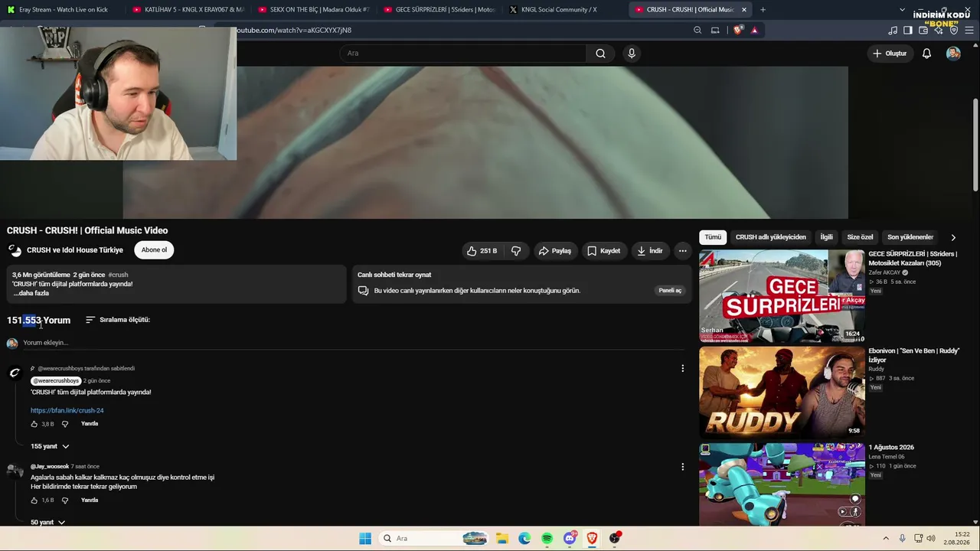Viewport: 980px width, 551px height.
Task: Open the CRUSH ve Idol House channel avatar
Action: pyautogui.click(x=15, y=250)
